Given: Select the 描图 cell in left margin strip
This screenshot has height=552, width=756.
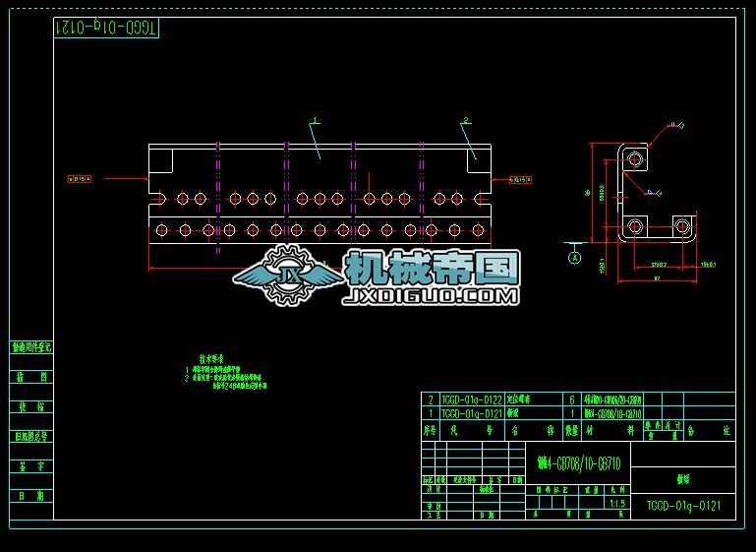Looking at the screenshot, I should pyautogui.click(x=31, y=377).
